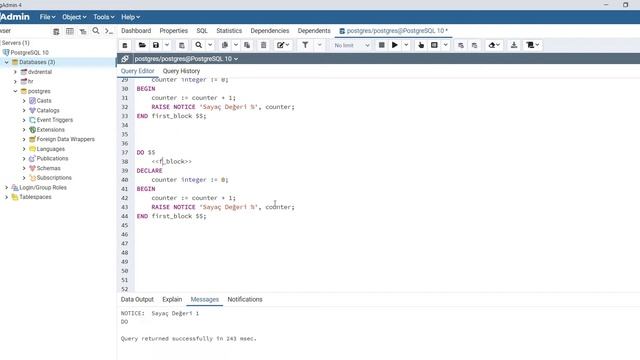
Task: Click the first toolbar icon left of open file
Action: pos(125,45)
